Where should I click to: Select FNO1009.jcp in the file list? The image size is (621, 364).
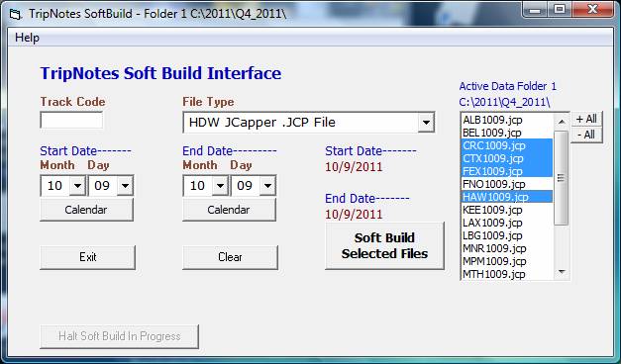click(506, 184)
